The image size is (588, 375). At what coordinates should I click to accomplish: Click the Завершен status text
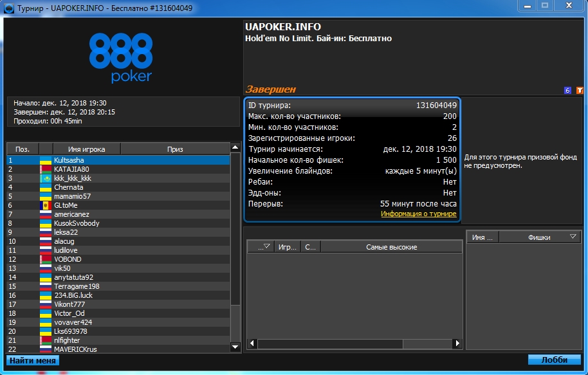click(x=270, y=89)
